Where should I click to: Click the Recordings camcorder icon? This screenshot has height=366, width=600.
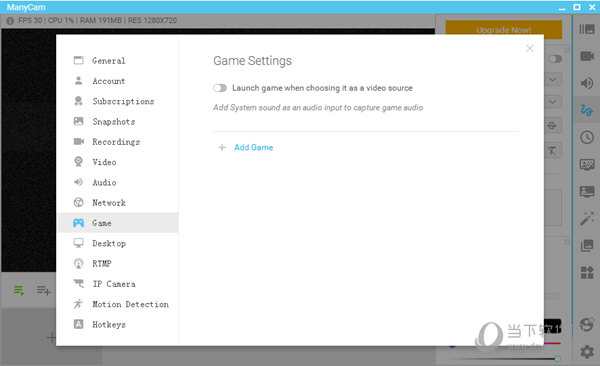coord(79,141)
